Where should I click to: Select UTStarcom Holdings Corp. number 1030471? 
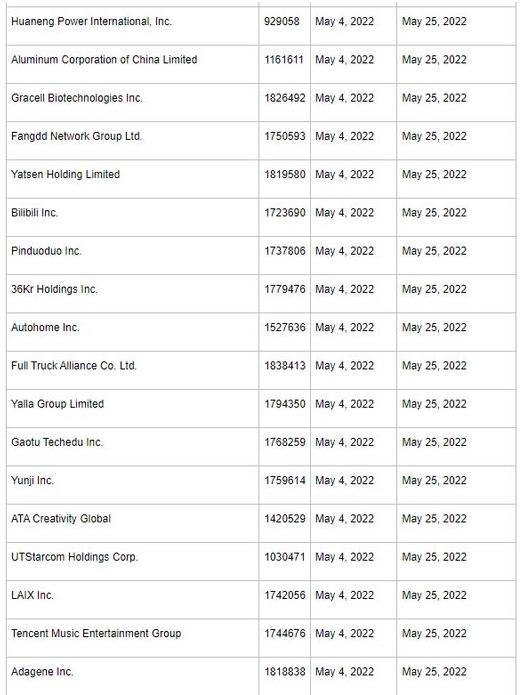[x=285, y=557]
